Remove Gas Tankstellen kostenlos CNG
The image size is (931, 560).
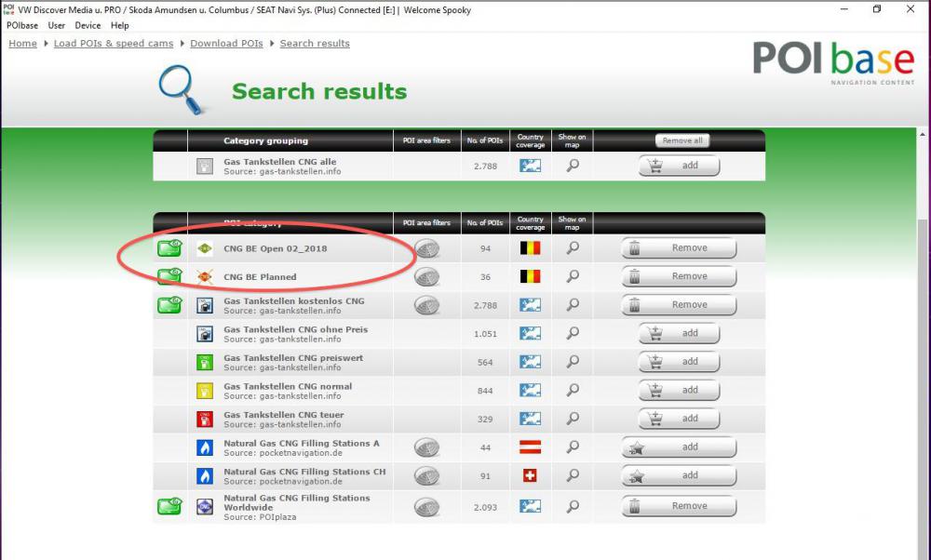coord(679,305)
